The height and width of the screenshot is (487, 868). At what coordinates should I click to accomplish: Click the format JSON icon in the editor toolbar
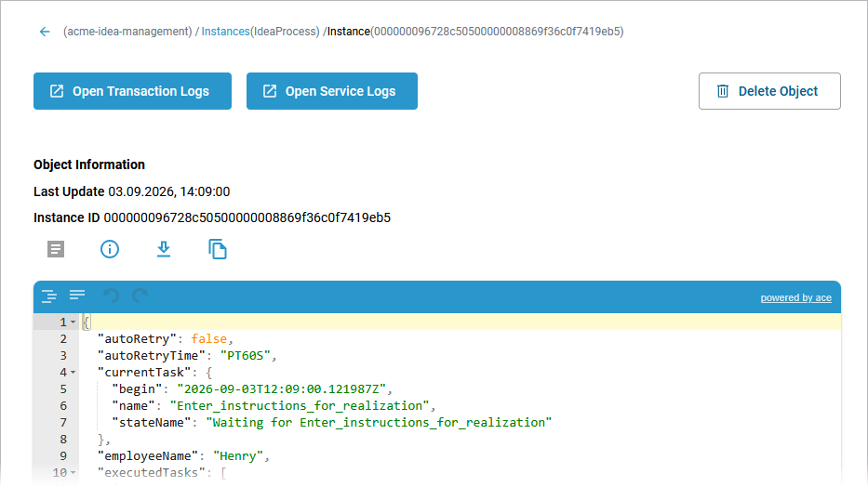[x=49, y=296]
